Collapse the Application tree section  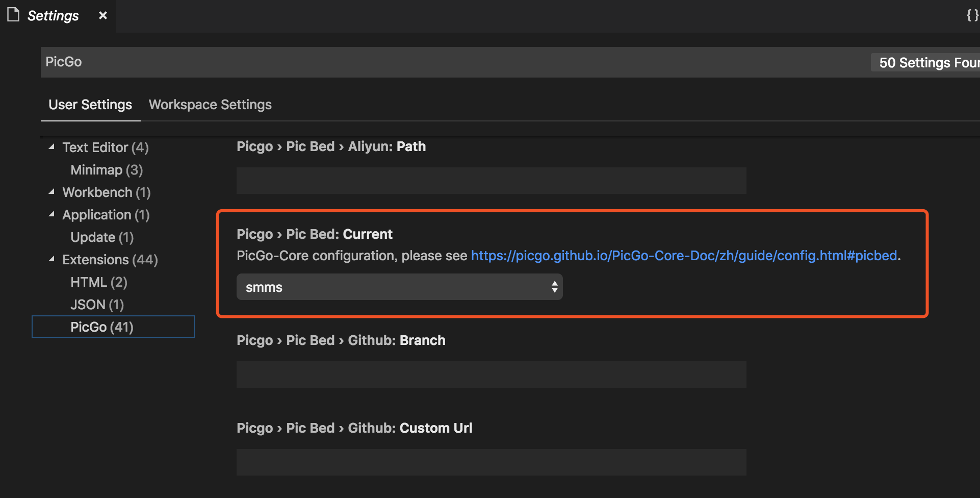pos(51,214)
